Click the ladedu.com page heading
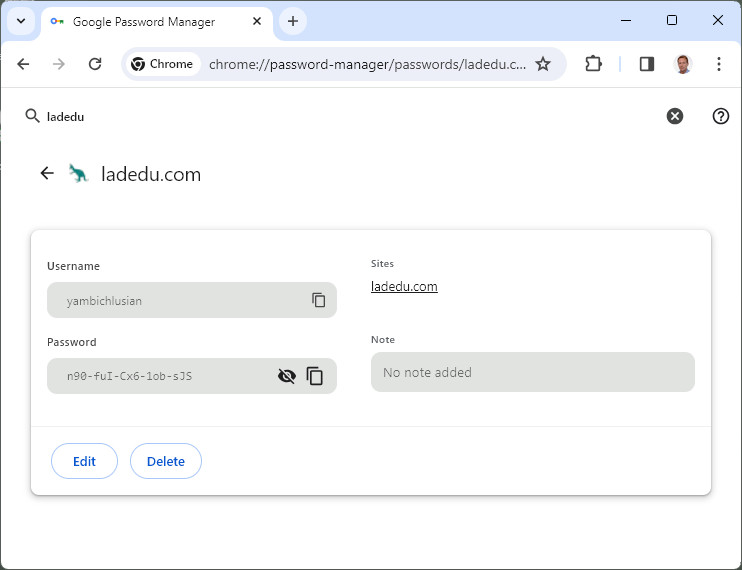 tap(151, 175)
